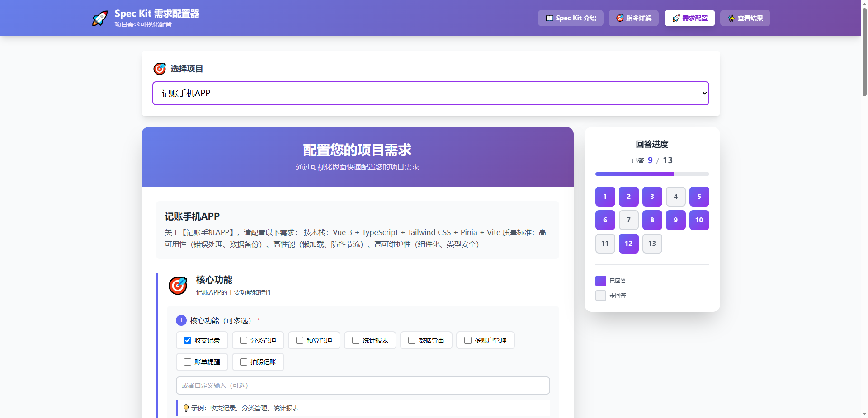Jump to question 10 button
868x418 pixels.
(x=699, y=220)
